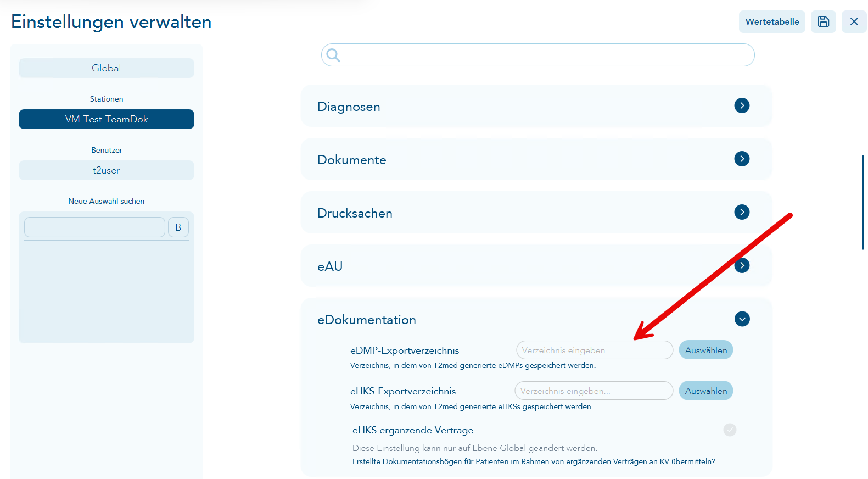Click the Stationen label

tap(107, 99)
